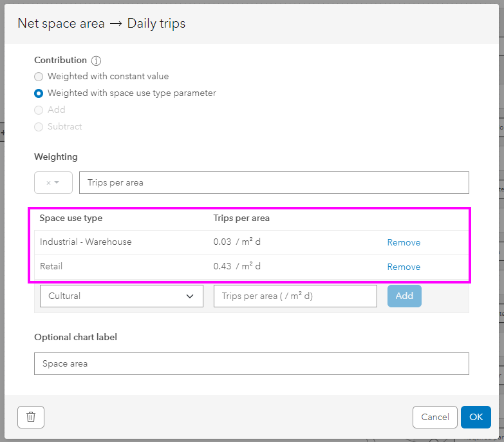Open the multiply operator dropdown
Screen dimensions: 504x442
coord(53,182)
